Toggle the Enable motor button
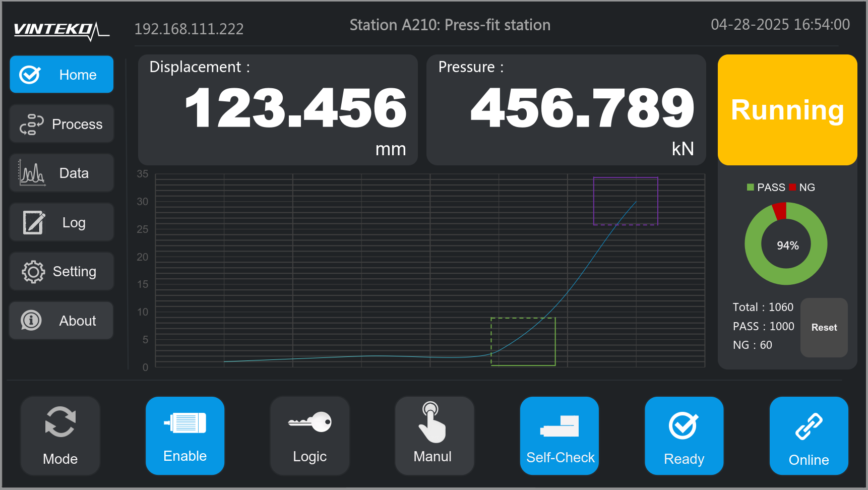This screenshot has height=490, width=868. pos(185,436)
